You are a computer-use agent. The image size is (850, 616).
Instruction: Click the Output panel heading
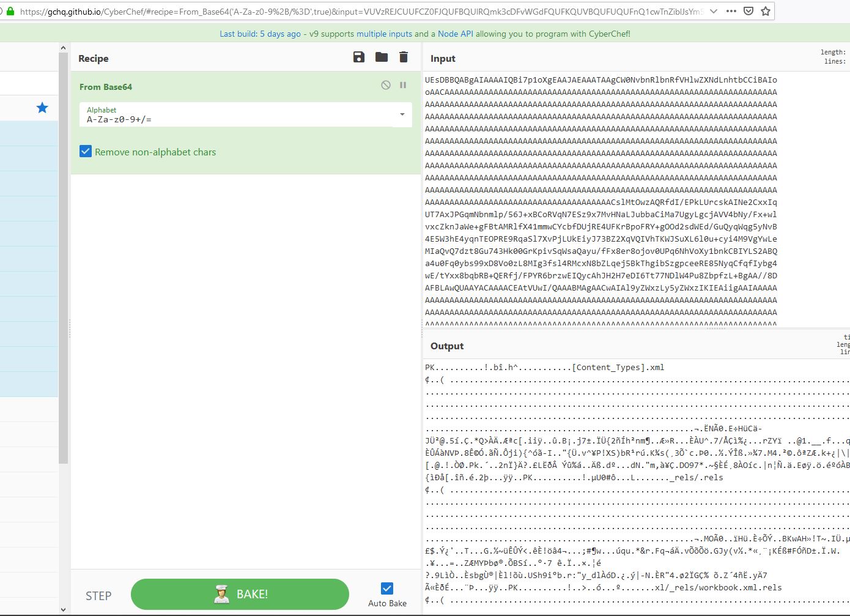click(447, 346)
